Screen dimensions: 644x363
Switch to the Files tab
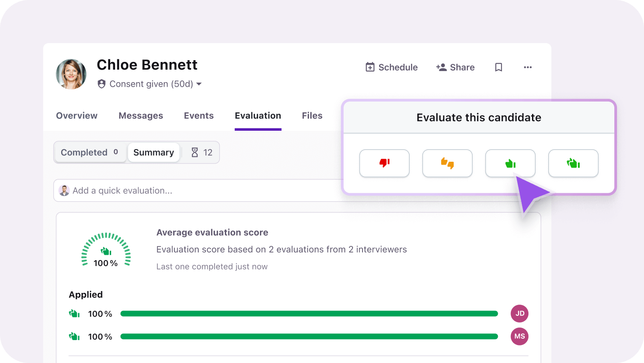312,116
